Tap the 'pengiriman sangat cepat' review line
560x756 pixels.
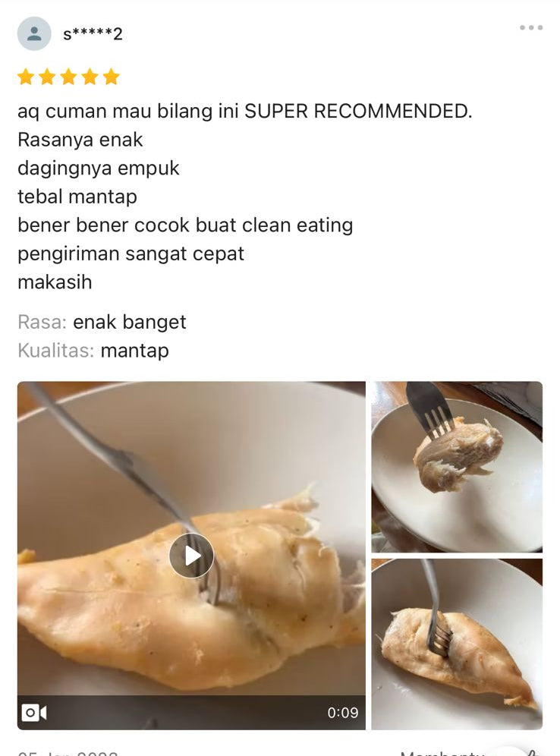tap(131, 254)
